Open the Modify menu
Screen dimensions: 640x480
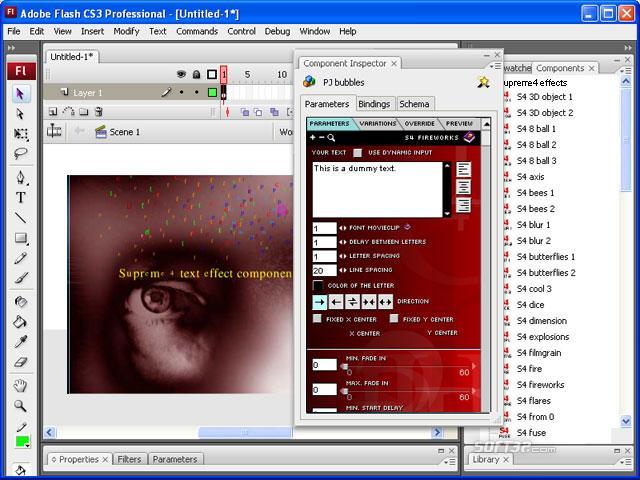pyautogui.click(x=126, y=31)
